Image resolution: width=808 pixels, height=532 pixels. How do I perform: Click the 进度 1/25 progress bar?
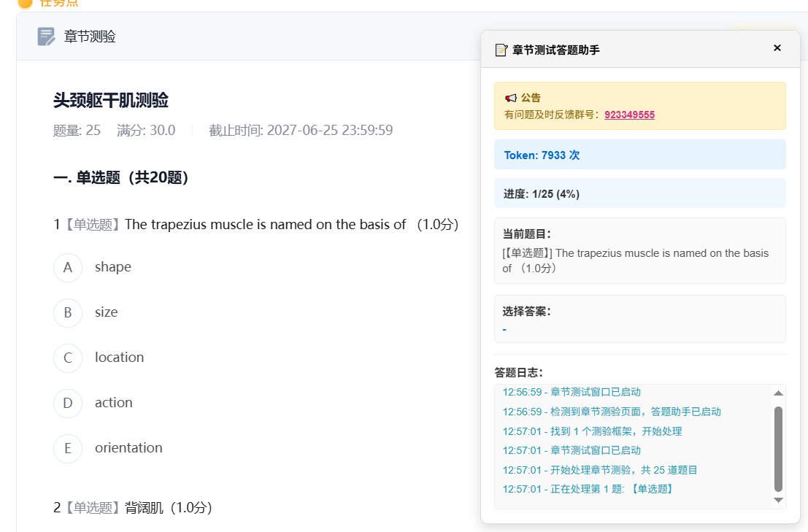click(x=639, y=193)
